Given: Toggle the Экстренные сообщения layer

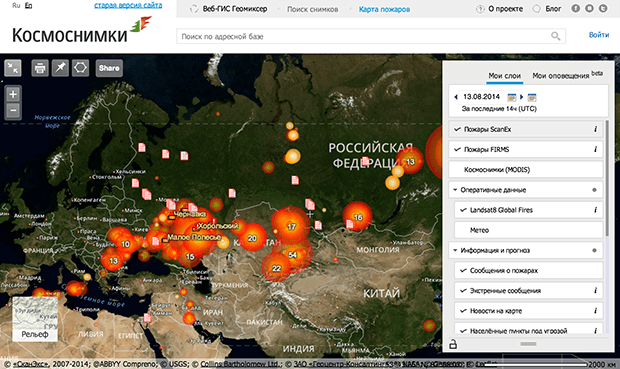Looking at the screenshot, I should (463, 291).
